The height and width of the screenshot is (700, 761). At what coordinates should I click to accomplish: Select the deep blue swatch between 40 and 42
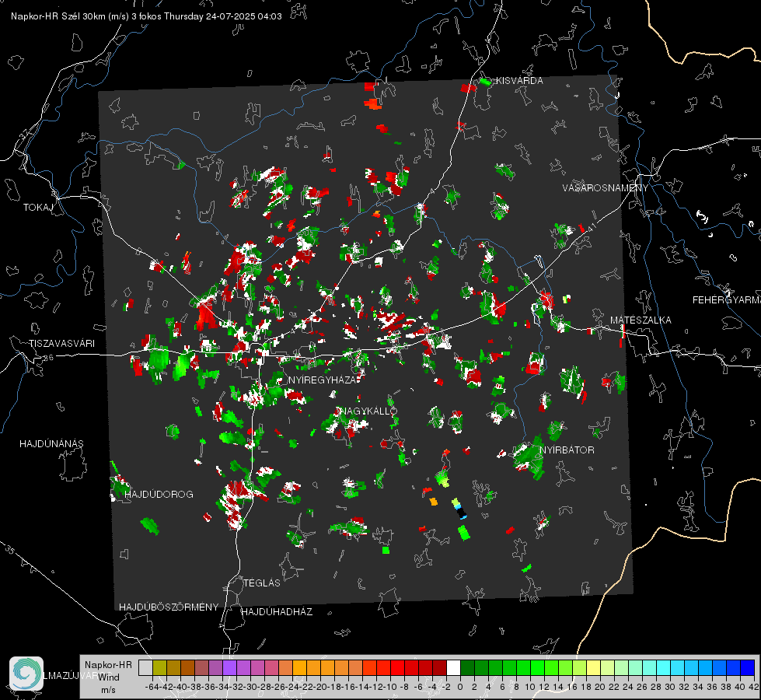tap(748, 667)
